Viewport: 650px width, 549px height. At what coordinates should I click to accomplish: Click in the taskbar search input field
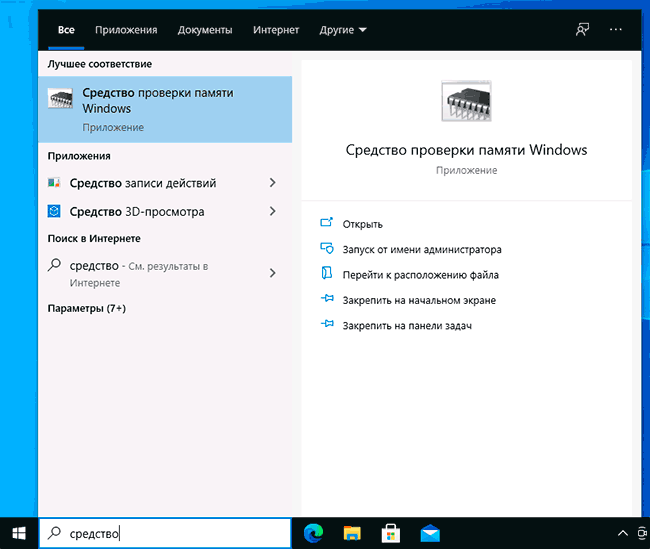(165, 533)
